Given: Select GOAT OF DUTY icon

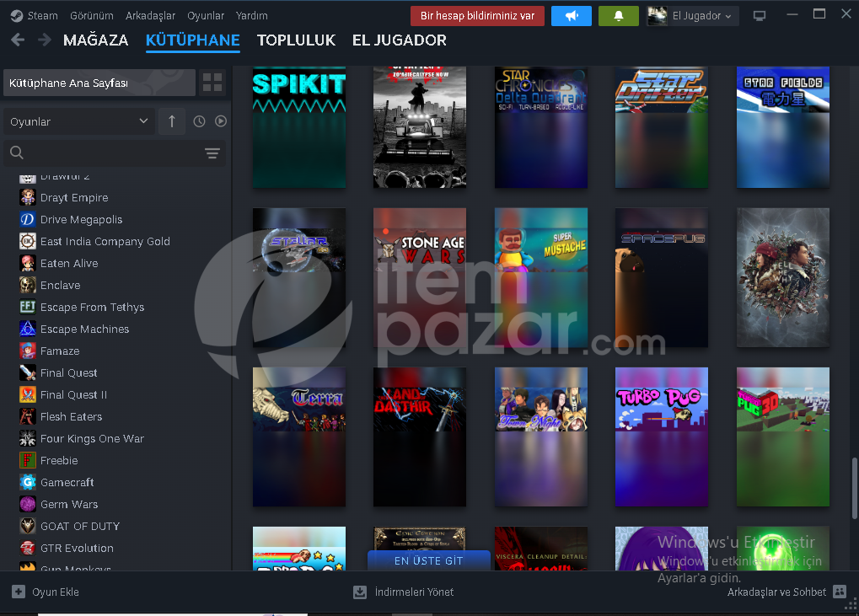Looking at the screenshot, I should [27, 526].
